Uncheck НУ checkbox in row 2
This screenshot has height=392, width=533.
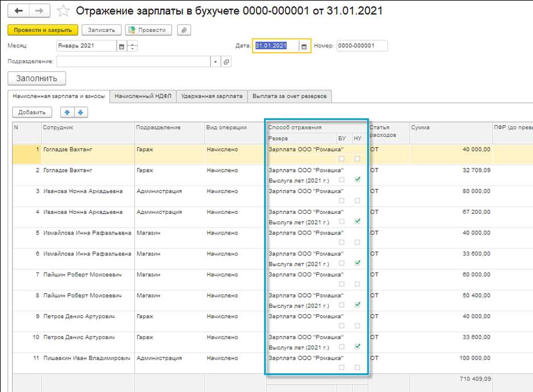357,180
